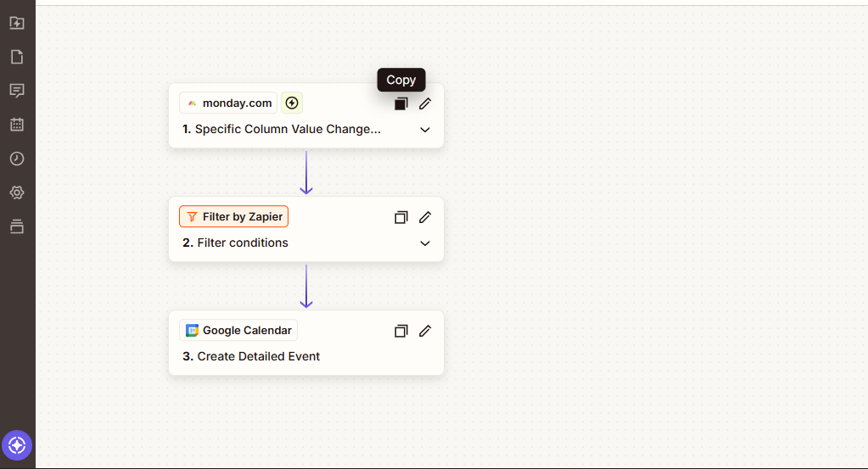Click the pencil icon on the Google Calendar step

(425, 331)
